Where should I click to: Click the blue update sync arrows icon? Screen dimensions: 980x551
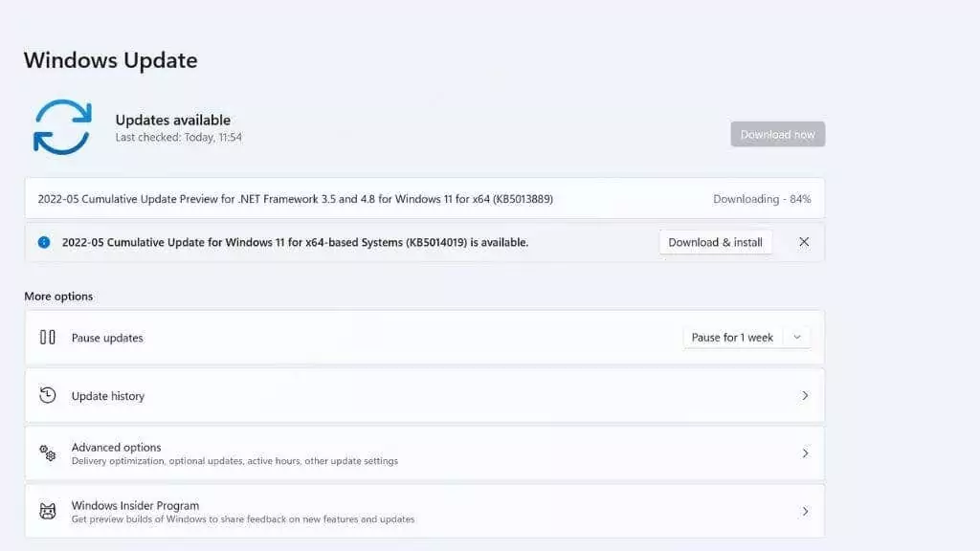[x=62, y=127]
